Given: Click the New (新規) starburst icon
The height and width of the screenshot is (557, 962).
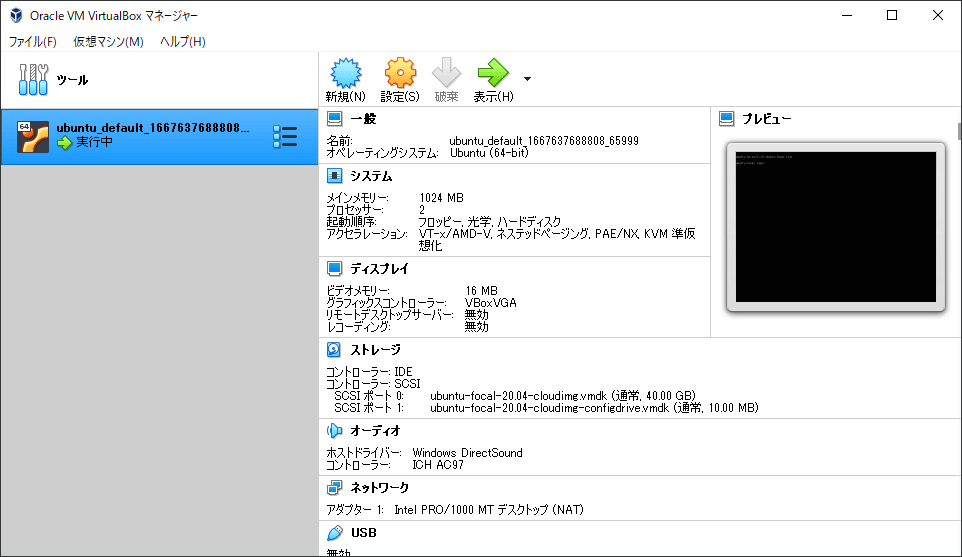Looking at the screenshot, I should [x=345, y=73].
